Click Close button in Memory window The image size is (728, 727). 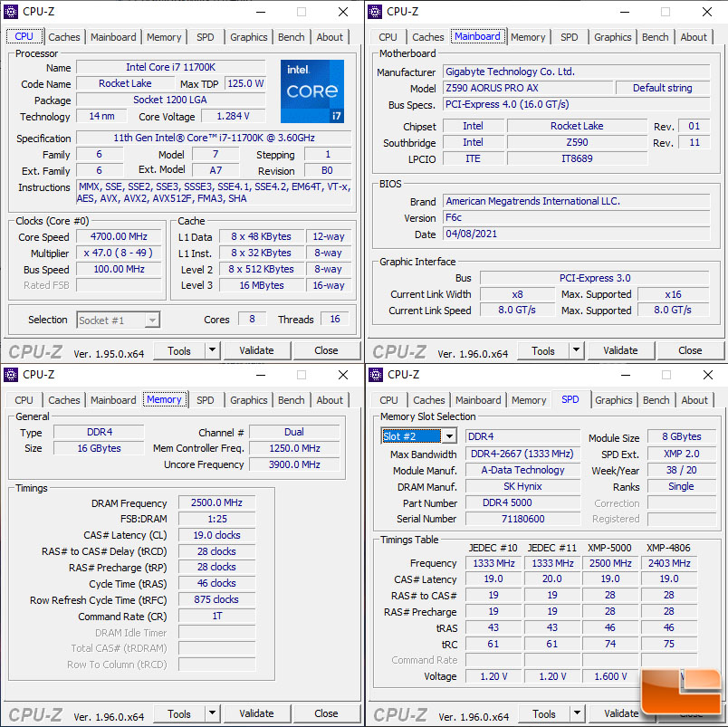pos(326,713)
